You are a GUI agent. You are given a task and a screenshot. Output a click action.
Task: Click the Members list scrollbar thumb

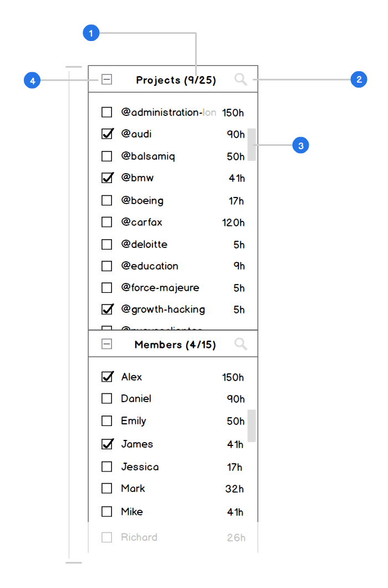pos(252,425)
